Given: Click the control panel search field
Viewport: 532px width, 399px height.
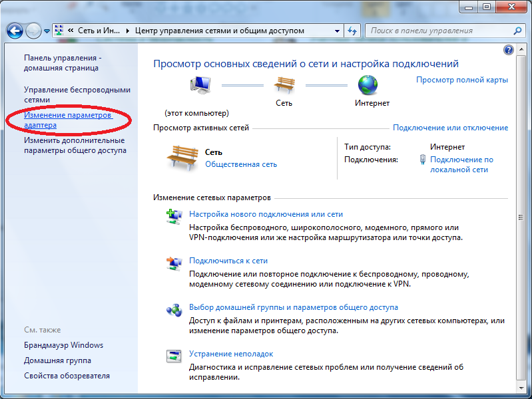Looking at the screenshot, I should [438, 31].
